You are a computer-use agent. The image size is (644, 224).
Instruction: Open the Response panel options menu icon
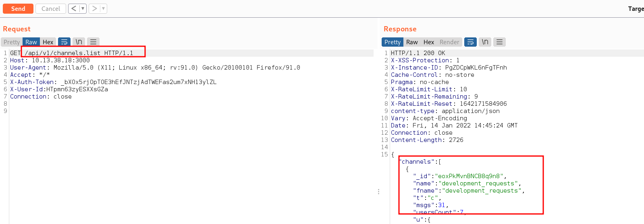click(499, 42)
